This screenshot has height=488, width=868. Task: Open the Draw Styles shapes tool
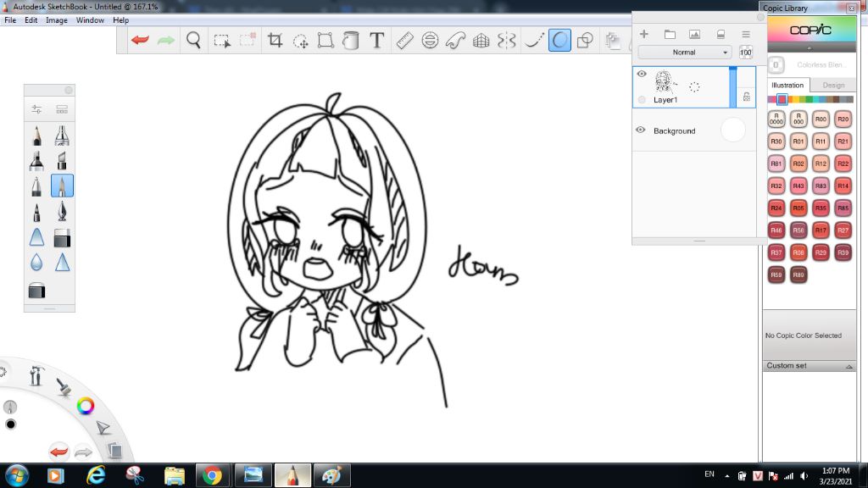coord(585,40)
